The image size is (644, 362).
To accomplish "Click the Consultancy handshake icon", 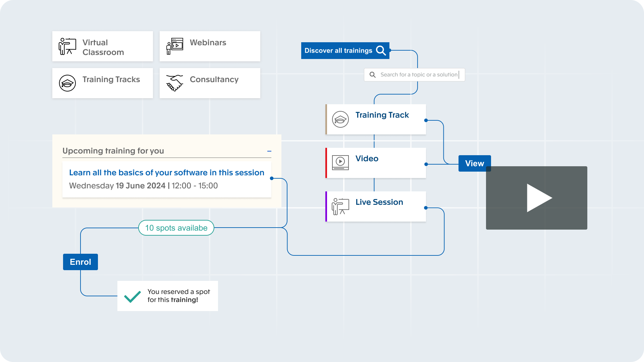I will (175, 83).
